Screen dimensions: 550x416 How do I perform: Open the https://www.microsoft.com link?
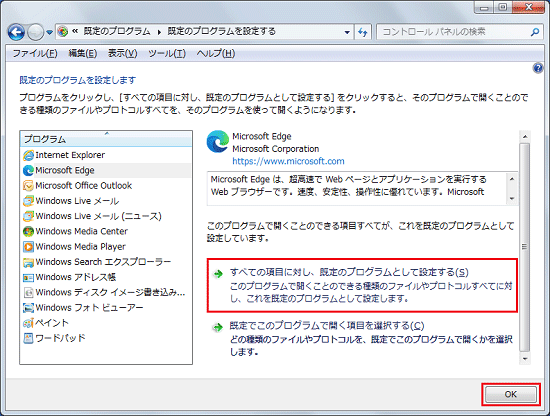288,161
